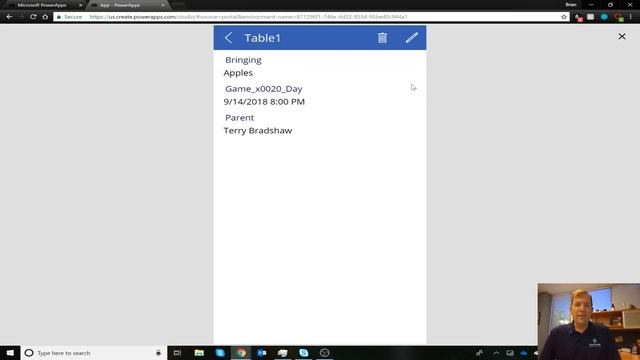Click the 9/14/2018 8:00 PM value
Viewport: 640px width, 360px height.
264,102
